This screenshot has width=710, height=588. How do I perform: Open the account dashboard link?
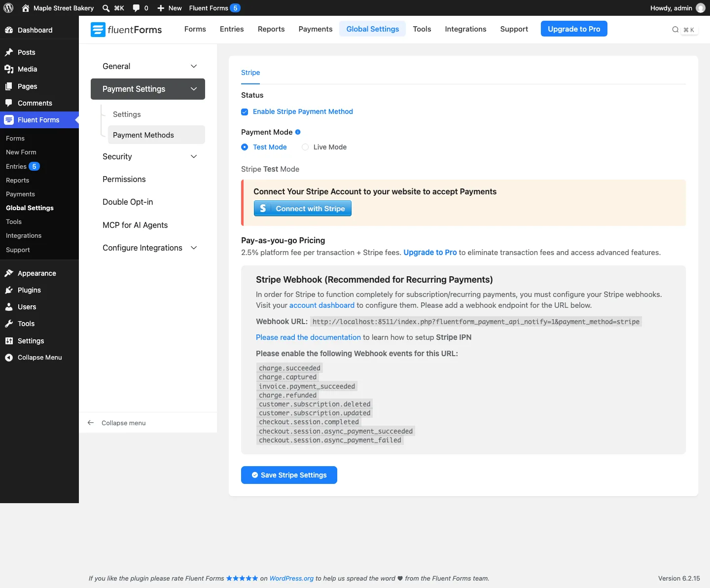coord(322,305)
